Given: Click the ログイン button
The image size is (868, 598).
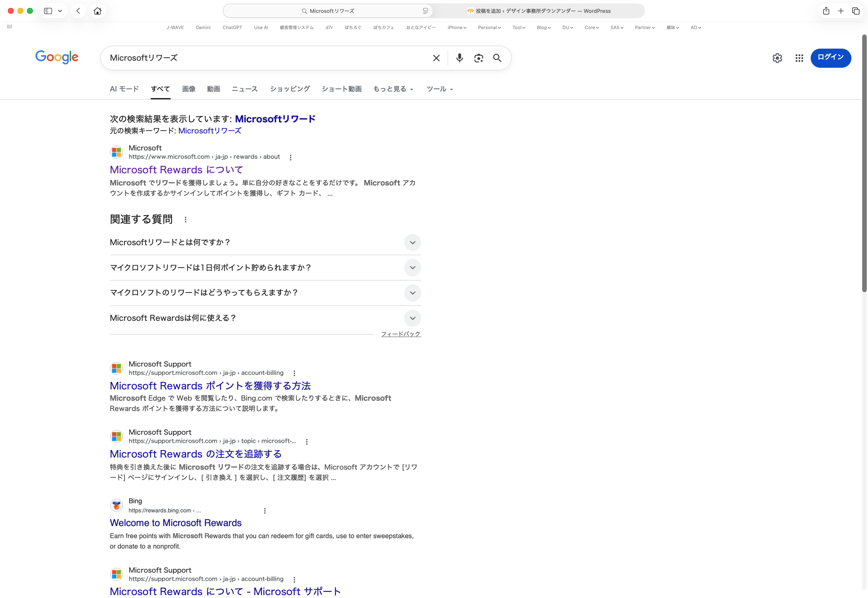Looking at the screenshot, I should coord(831,57).
